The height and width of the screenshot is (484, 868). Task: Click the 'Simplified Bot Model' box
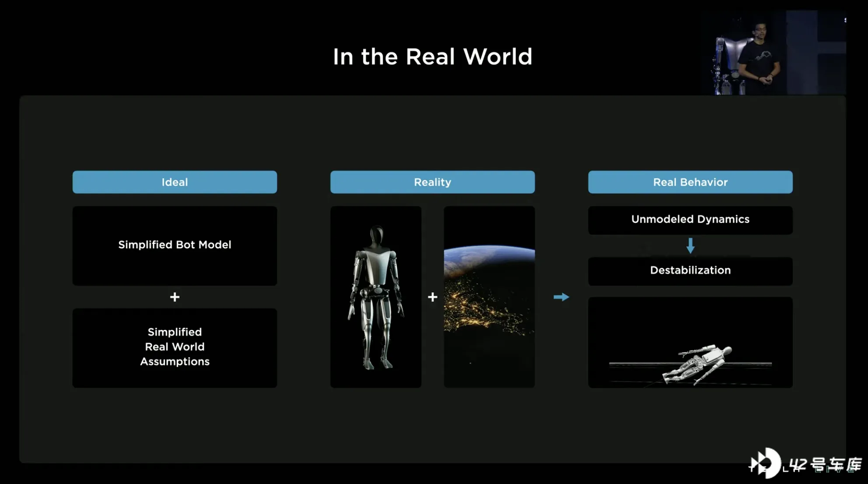click(175, 246)
